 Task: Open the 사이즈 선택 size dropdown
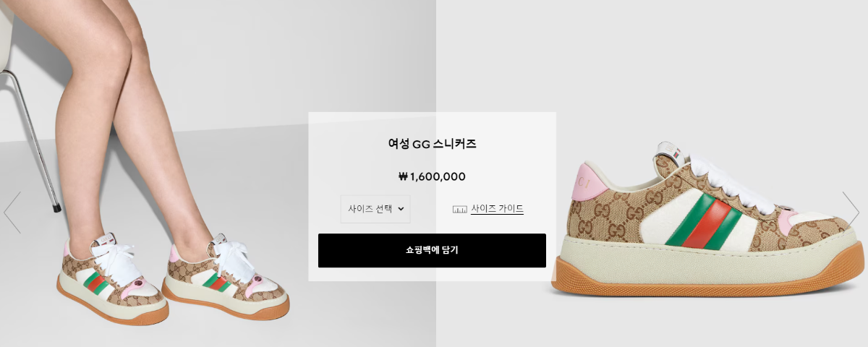pos(375,209)
